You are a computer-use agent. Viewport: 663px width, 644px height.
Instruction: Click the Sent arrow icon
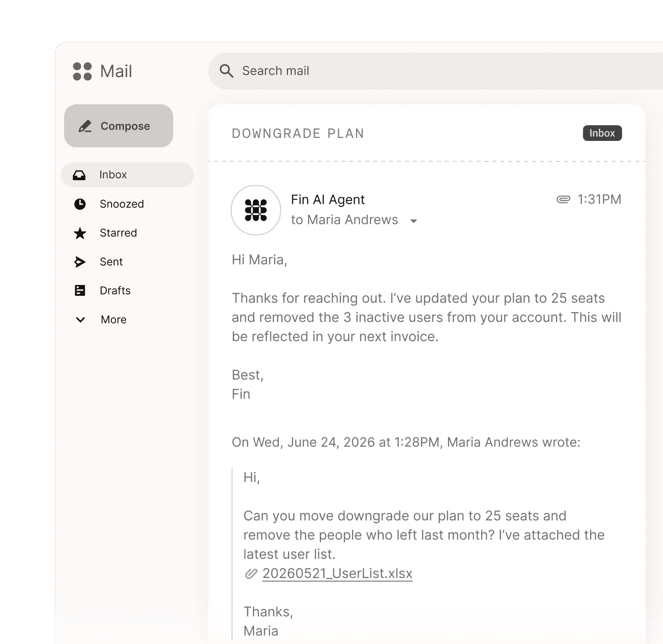pyautogui.click(x=80, y=262)
